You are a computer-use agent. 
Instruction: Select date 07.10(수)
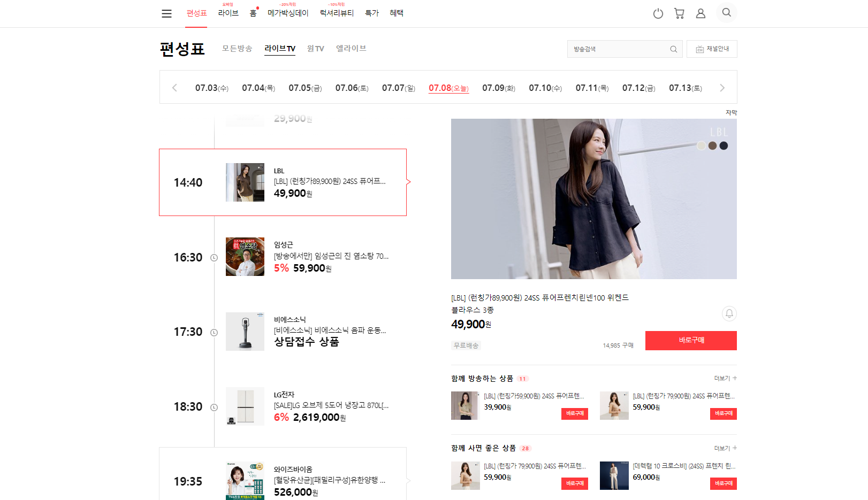tap(545, 88)
